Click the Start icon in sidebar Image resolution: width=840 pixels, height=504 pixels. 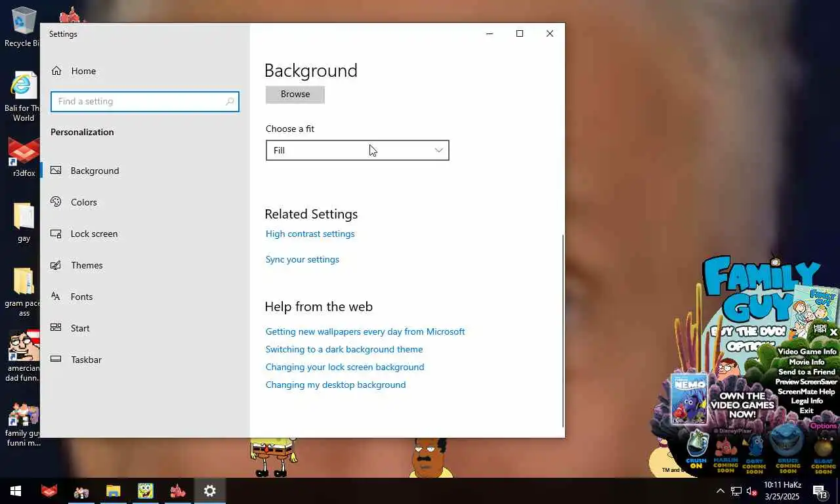[x=56, y=328]
